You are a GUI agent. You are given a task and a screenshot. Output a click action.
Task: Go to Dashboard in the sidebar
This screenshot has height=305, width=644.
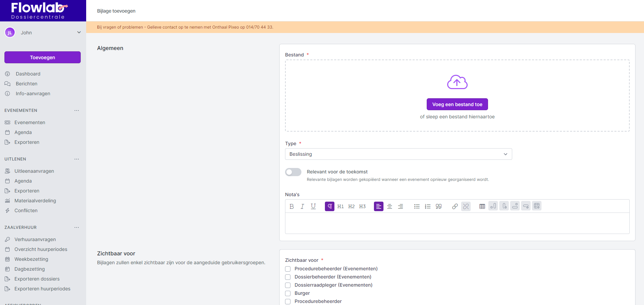coord(28,74)
